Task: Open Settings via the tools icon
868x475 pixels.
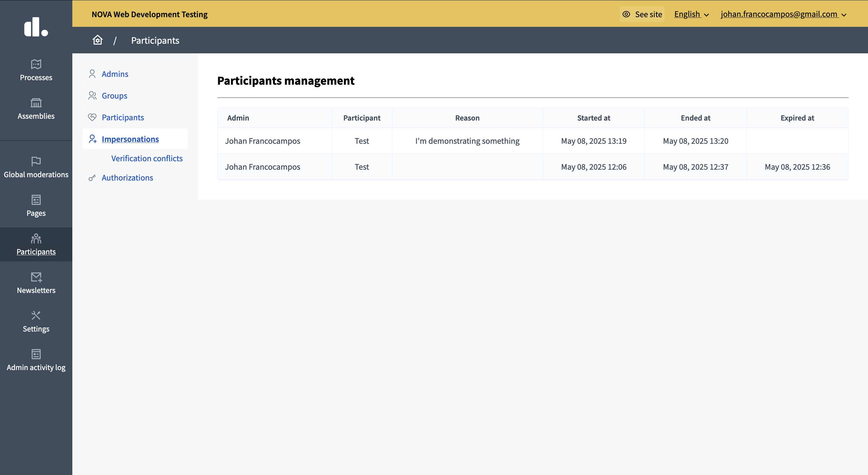Action: [36, 315]
